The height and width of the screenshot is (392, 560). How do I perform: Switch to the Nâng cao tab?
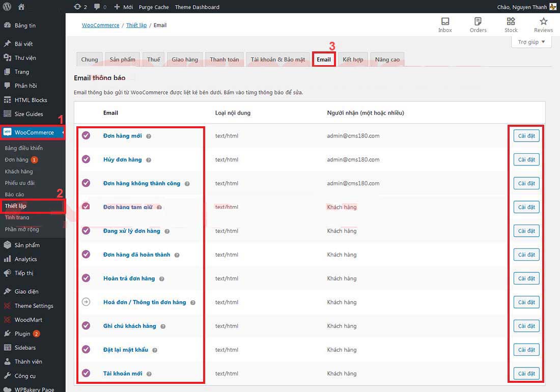[x=387, y=59]
